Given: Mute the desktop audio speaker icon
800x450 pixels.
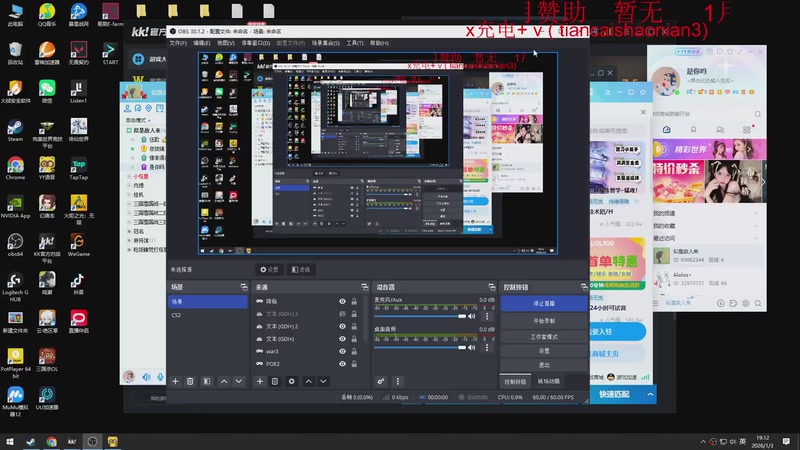Looking at the screenshot, I should pos(472,347).
